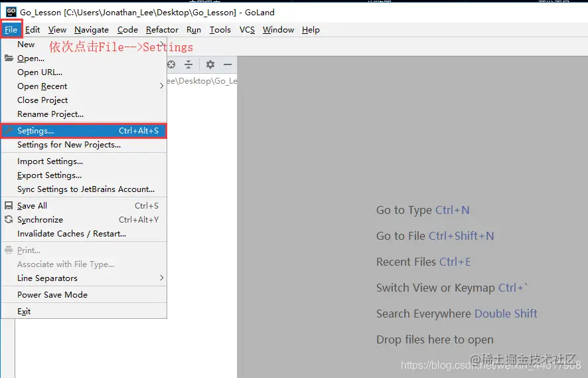588x378 pixels.
Task: Expand the New submenu arrow
Action: (162, 44)
